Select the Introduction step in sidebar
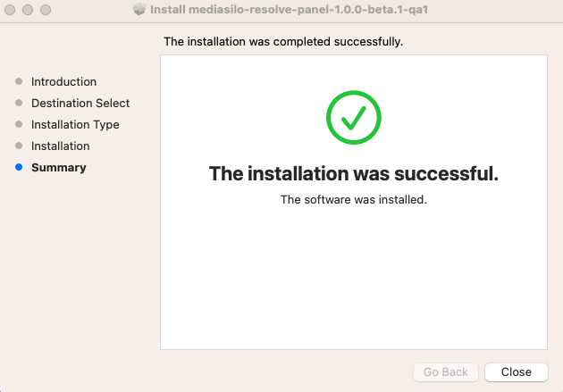Screen dimensions: 563x392 tap(63, 81)
